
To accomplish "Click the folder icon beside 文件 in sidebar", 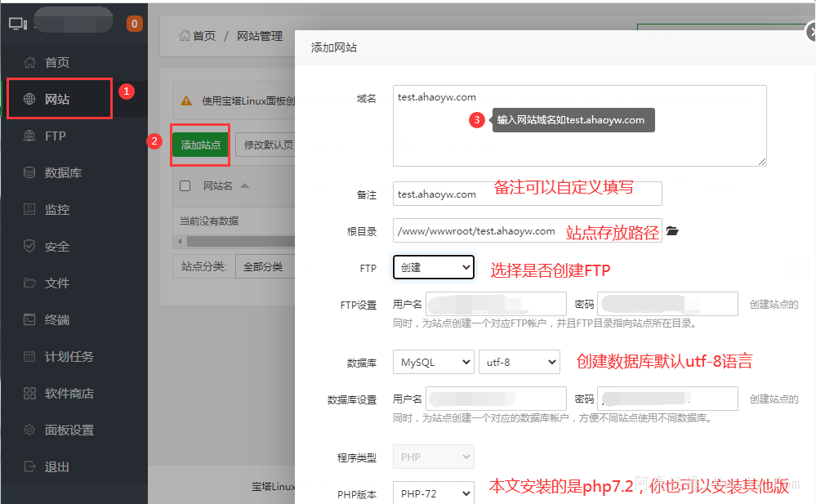I will [x=30, y=283].
